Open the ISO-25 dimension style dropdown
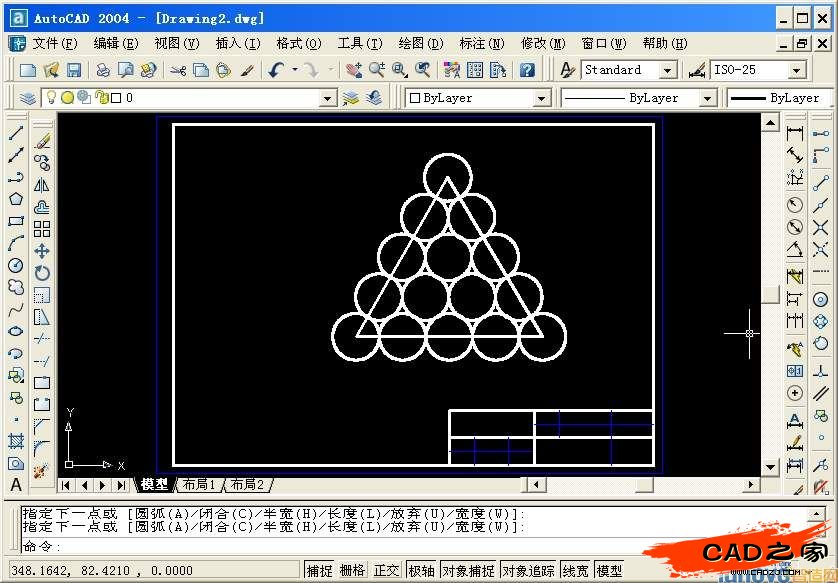The height and width of the screenshot is (583, 838). 796,70
